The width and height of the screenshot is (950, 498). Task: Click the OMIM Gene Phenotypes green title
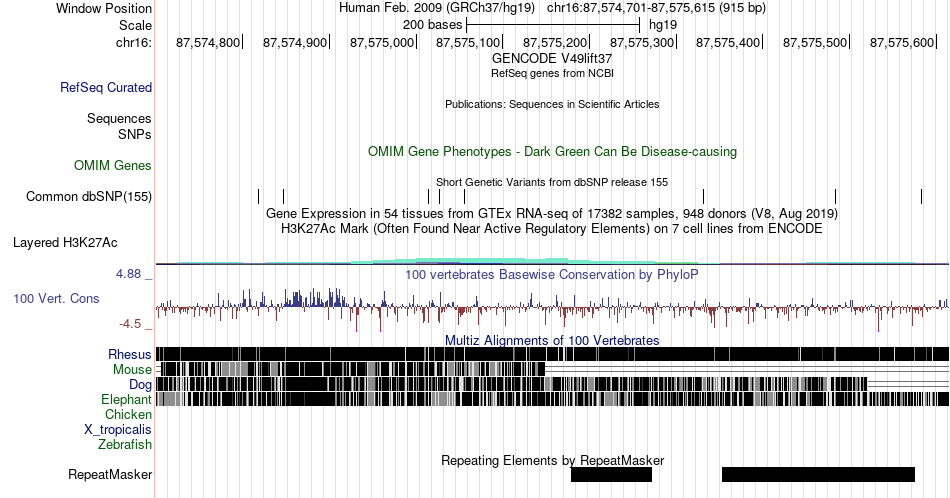click(x=553, y=151)
